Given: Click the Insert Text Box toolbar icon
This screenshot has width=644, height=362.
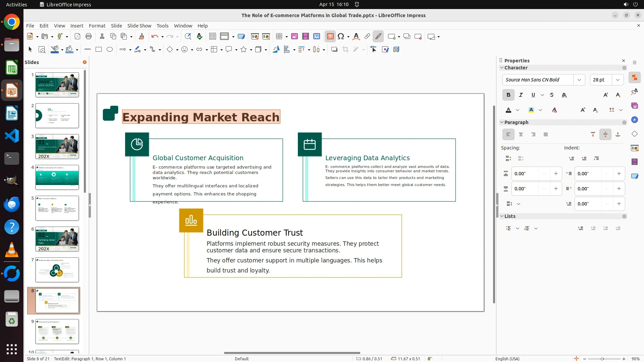Looking at the screenshot, I should [x=330, y=37].
